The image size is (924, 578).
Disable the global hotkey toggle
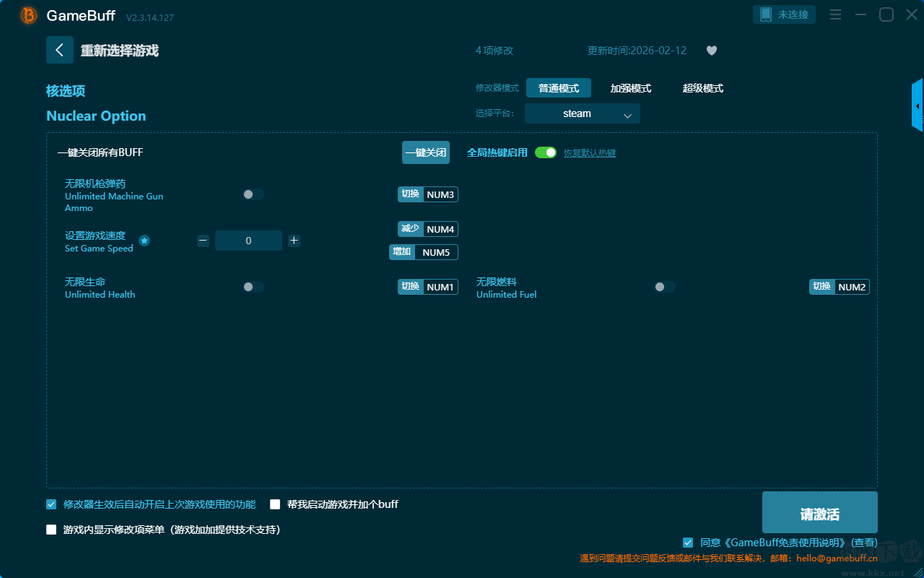(546, 152)
